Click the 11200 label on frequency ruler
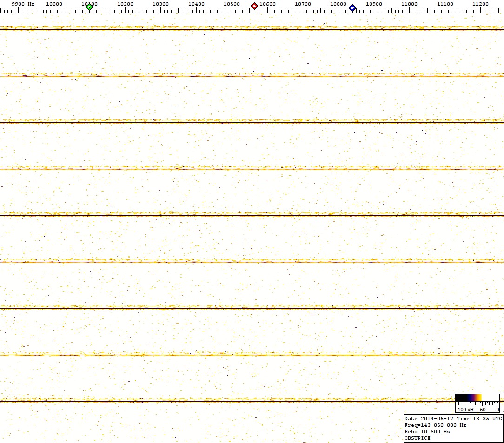Image resolution: width=504 pixels, height=443 pixels. click(x=480, y=4)
